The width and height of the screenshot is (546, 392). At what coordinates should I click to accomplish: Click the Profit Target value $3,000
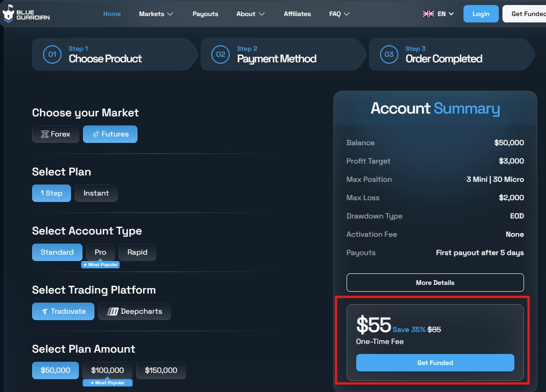[x=511, y=161]
